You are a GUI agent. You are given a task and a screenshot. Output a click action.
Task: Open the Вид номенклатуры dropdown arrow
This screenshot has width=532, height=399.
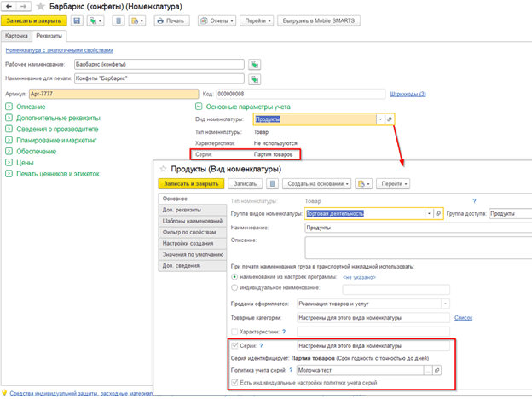[x=379, y=119]
